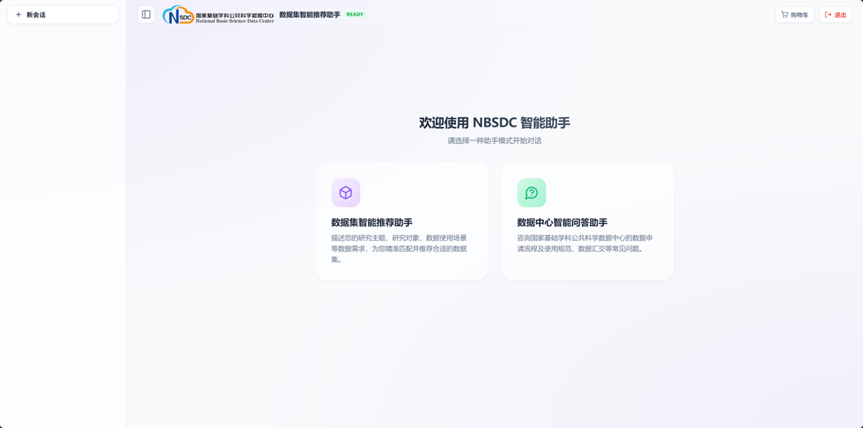
Task: Start a new chat via 新会话 label
Action: (36, 15)
